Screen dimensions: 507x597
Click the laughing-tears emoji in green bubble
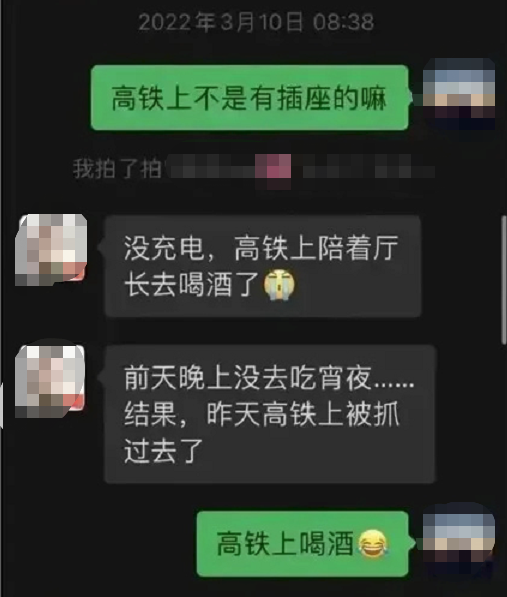[x=373, y=543]
